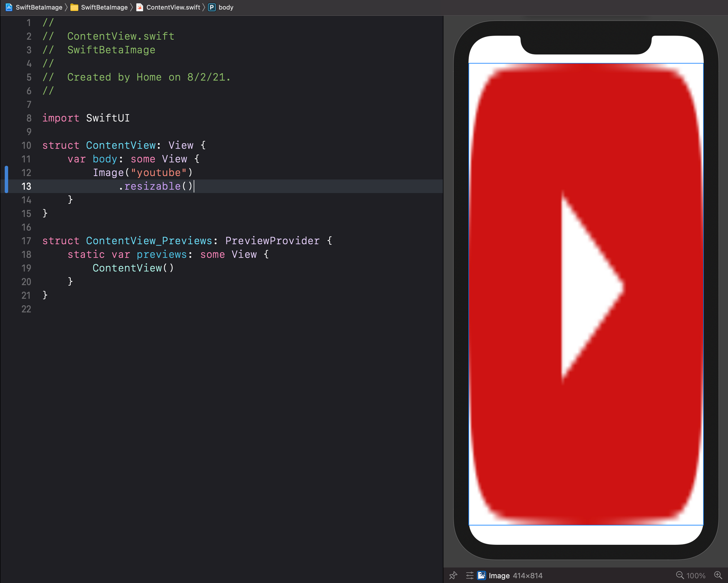The image size is (728, 583).
Task: Open preview settings sliders icon
Action: tap(470, 575)
